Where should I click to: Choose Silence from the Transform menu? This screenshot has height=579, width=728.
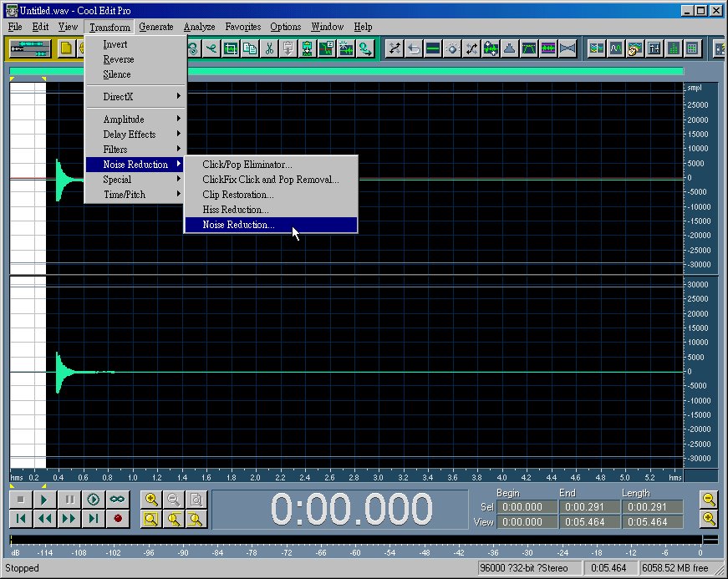[x=135, y=74]
